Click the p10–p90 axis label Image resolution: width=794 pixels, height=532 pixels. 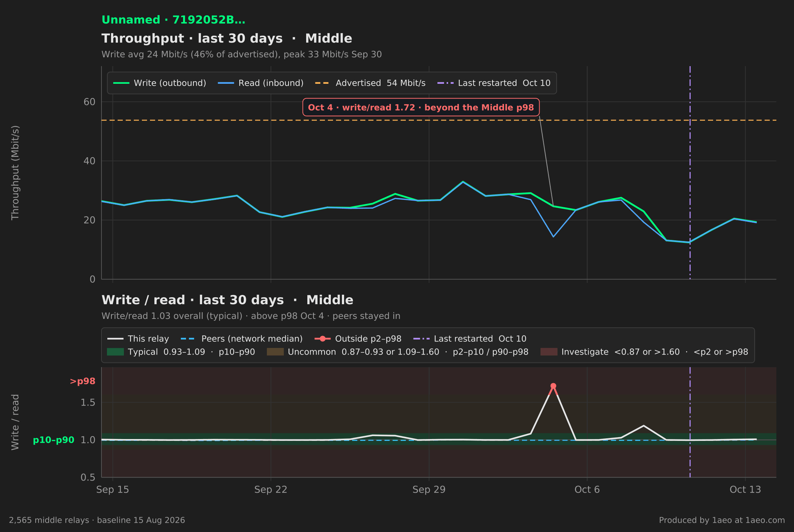[54, 440]
